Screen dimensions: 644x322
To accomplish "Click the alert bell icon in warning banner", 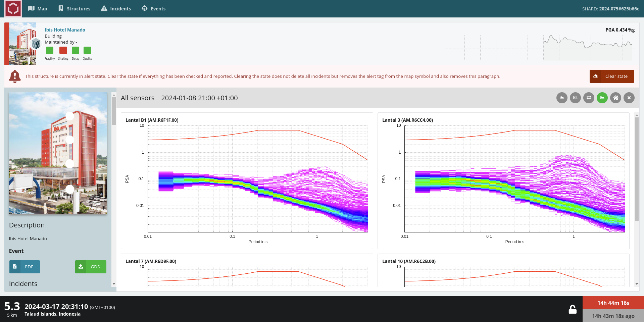I will 15,76.
